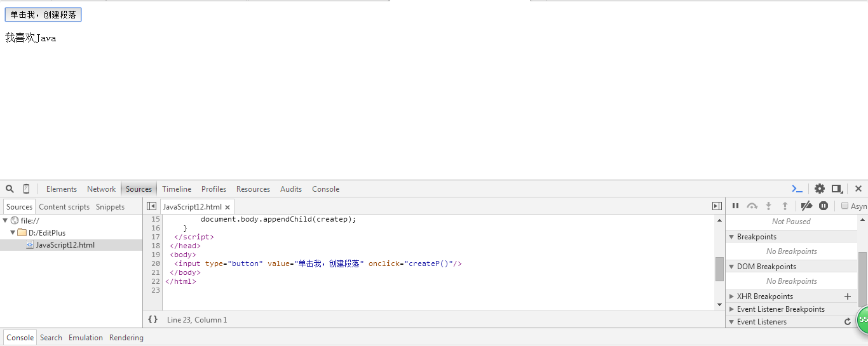Expand the XHR Breakpoints section
Image resolution: width=868 pixels, height=346 pixels.
click(731, 296)
